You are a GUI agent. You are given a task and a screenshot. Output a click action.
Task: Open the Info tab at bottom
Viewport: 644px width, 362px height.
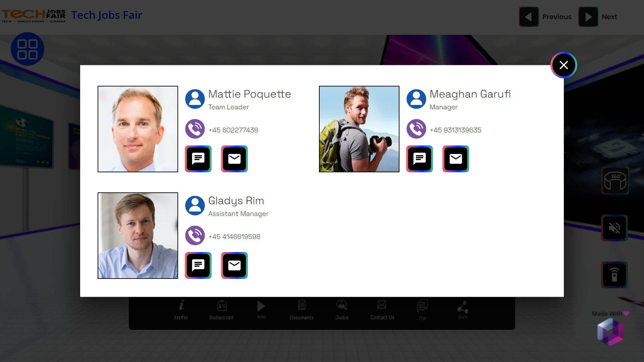tap(181, 309)
